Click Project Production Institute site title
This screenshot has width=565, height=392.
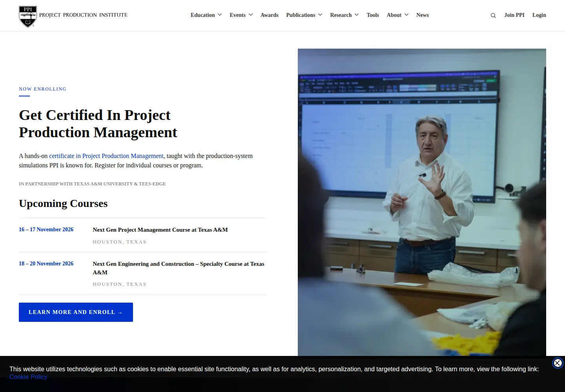pyautogui.click(x=83, y=15)
